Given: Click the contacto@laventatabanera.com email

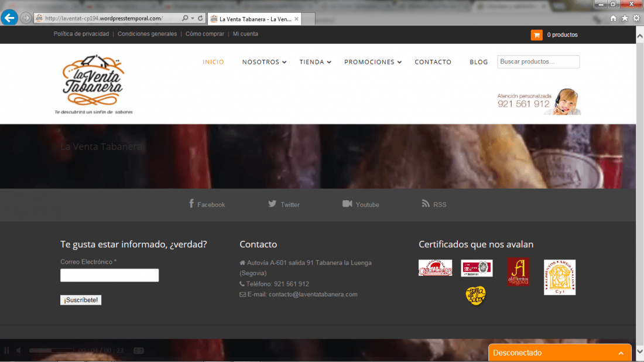Looking at the screenshot, I should (x=313, y=295).
